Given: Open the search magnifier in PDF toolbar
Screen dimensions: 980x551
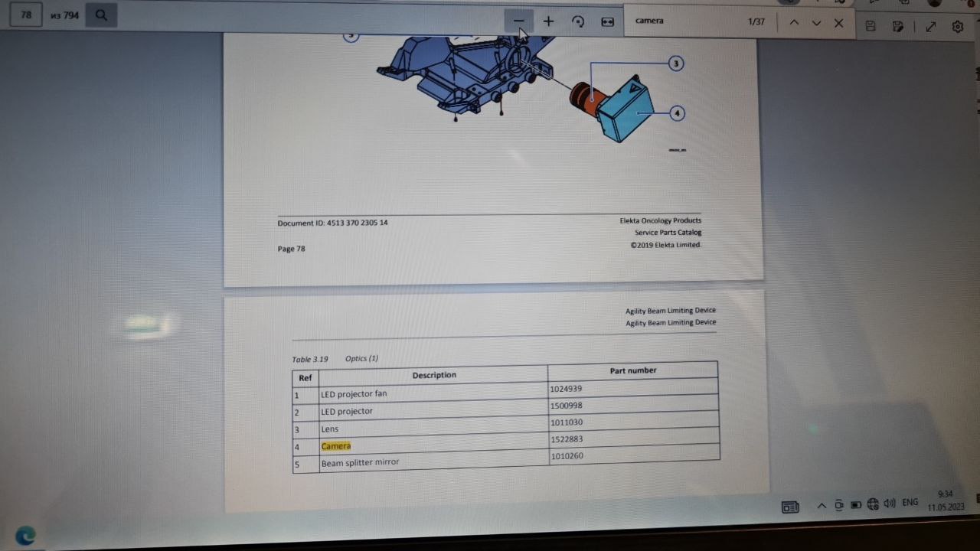Looking at the screenshot, I should 101,15.
